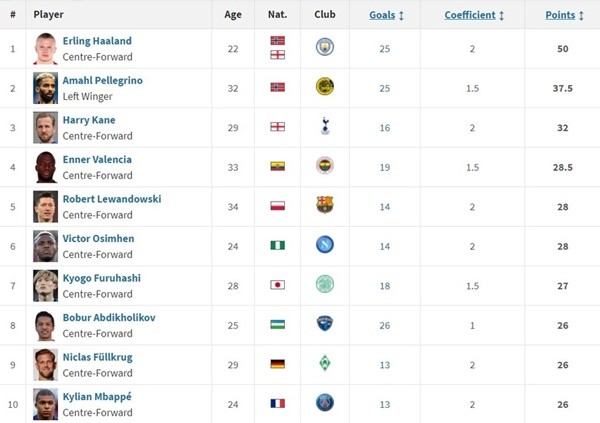Open the Tottenham Hotspur club crest
The width and height of the screenshot is (600, 423).
pos(324,126)
